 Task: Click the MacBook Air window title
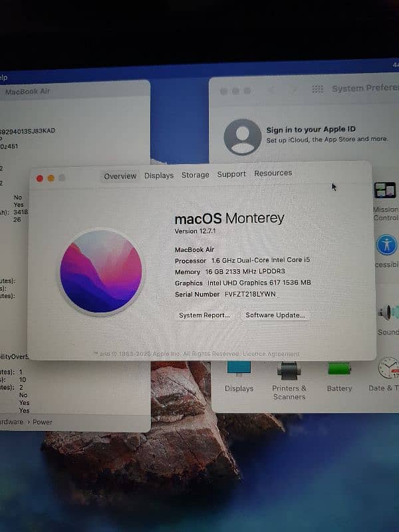pyautogui.click(x=27, y=91)
